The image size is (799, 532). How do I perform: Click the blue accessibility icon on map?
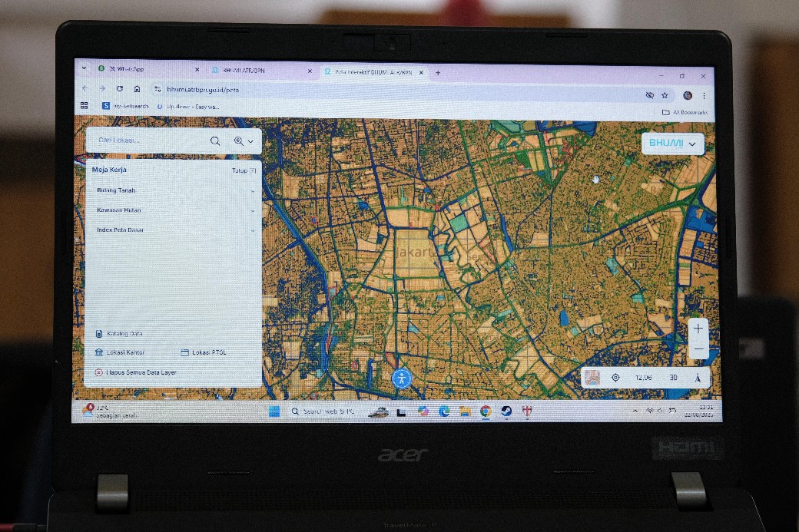tap(402, 378)
